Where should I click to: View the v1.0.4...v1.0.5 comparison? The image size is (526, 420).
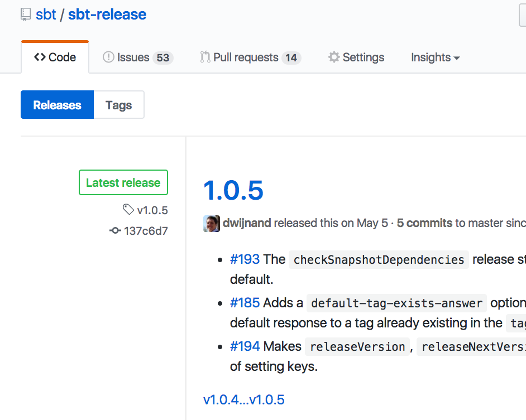pos(243,399)
